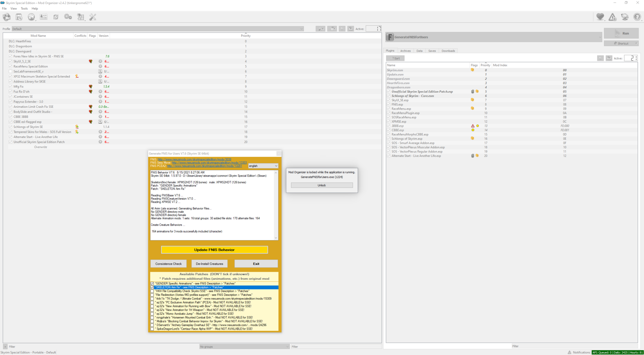Uncheck the CBBE 3BBB mod checkbox
Image resolution: width=644 pixels, height=355 pixels.
click(x=10, y=117)
